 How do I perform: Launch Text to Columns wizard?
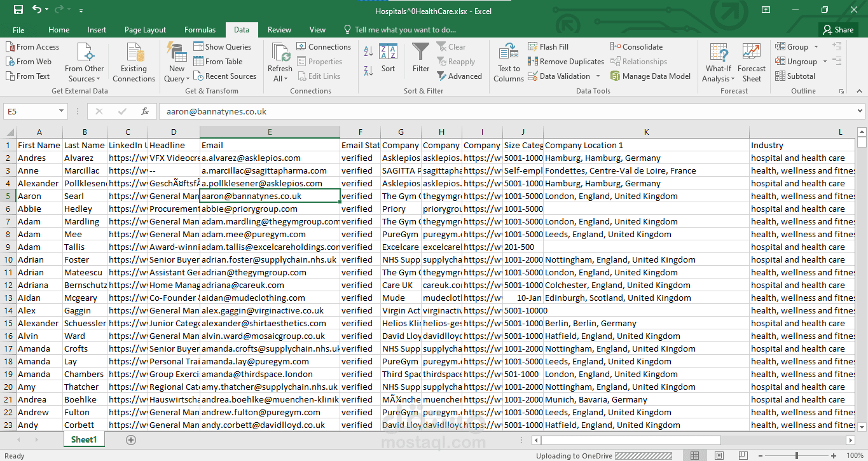coord(509,63)
